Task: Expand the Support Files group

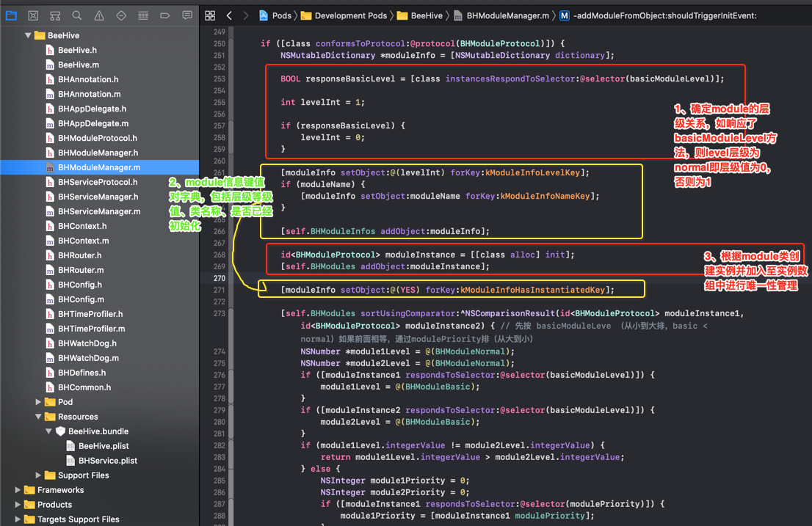Action: (38, 475)
